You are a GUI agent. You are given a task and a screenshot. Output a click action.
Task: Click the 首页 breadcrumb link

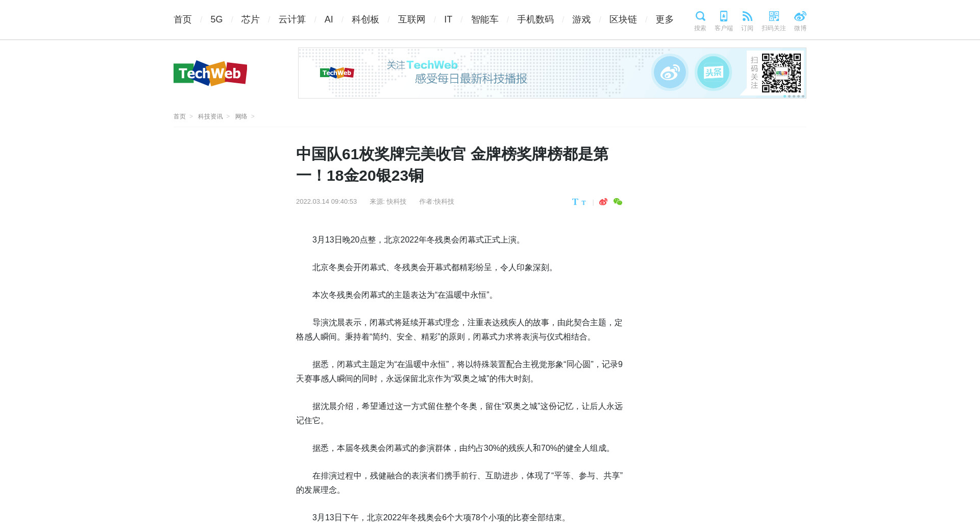pos(179,116)
